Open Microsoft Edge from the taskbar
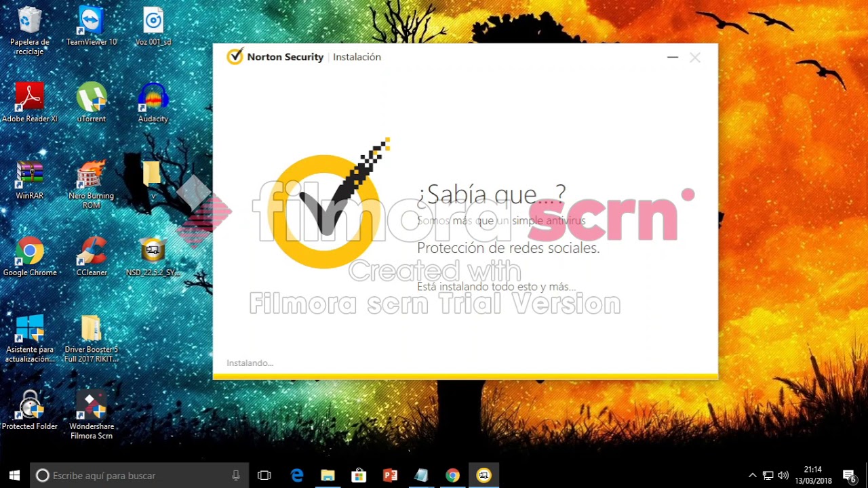 click(297, 475)
